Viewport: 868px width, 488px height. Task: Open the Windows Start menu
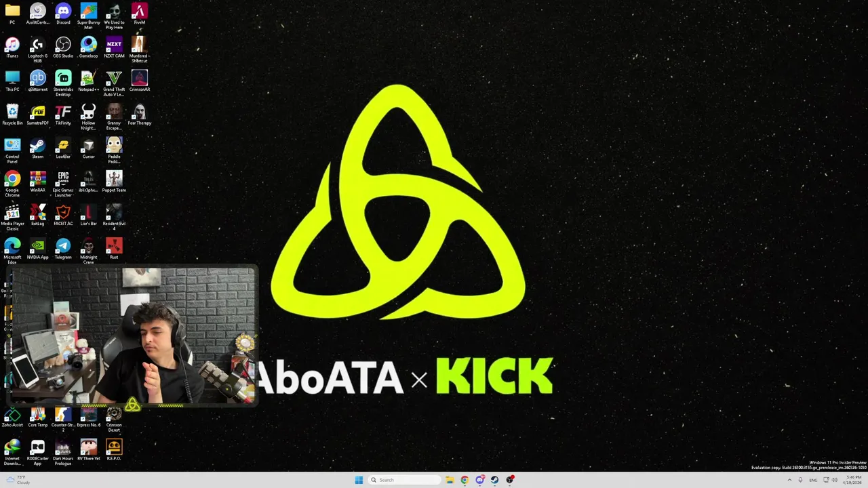point(359,480)
